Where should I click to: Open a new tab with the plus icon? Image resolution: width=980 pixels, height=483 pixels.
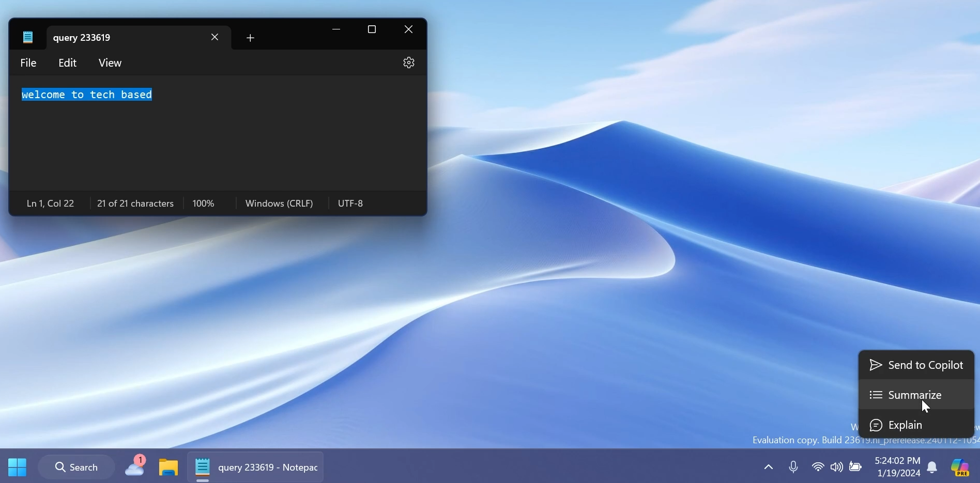pyautogui.click(x=250, y=38)
